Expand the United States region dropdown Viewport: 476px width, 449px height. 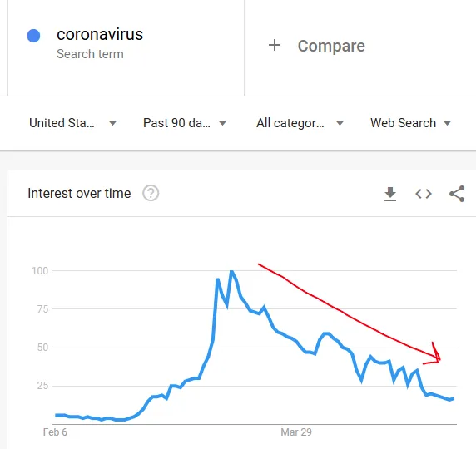click(x=73, y=123)
